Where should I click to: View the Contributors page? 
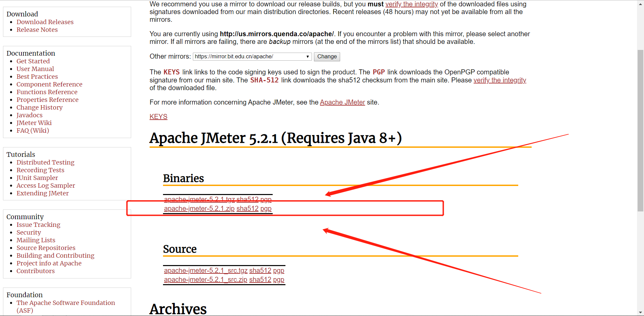pos(35,271)
